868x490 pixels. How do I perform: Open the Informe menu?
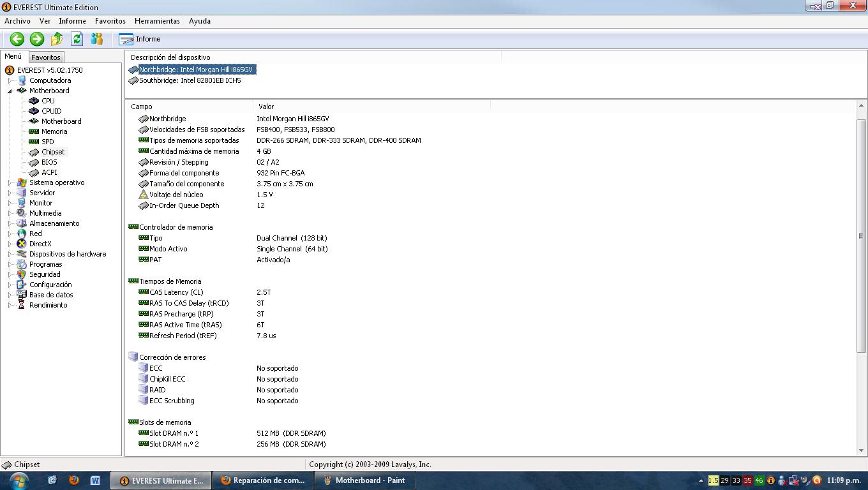pyautogui.click(x=72, y=21)
